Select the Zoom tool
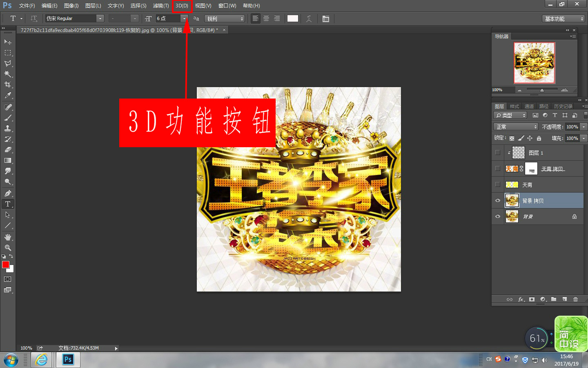Screen dimensions: 588x368 [8, 247]
